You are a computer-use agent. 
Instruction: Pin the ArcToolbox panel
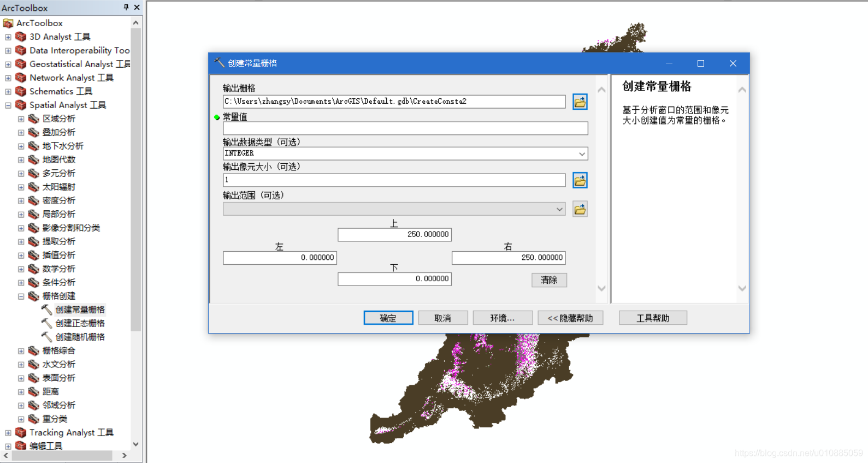tap(126, 7)
